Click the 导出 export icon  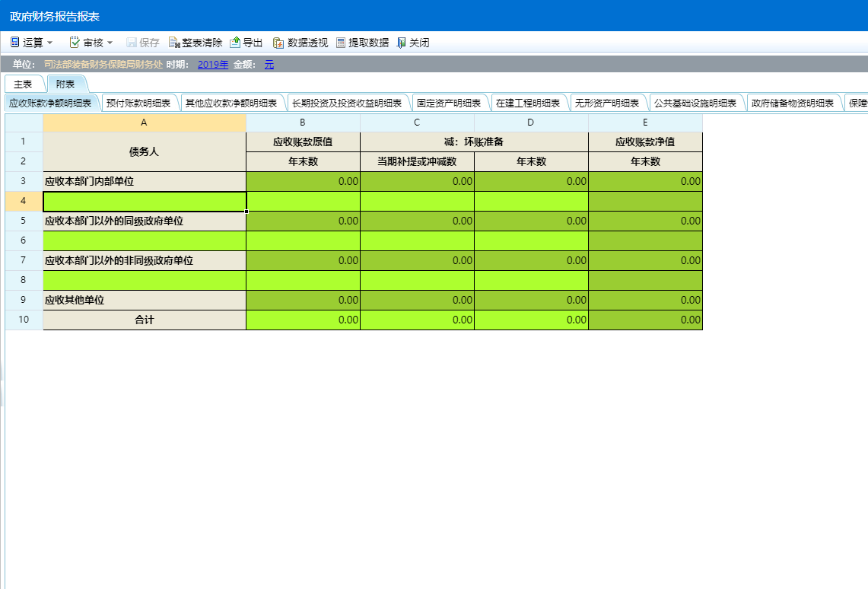(235, 43)
